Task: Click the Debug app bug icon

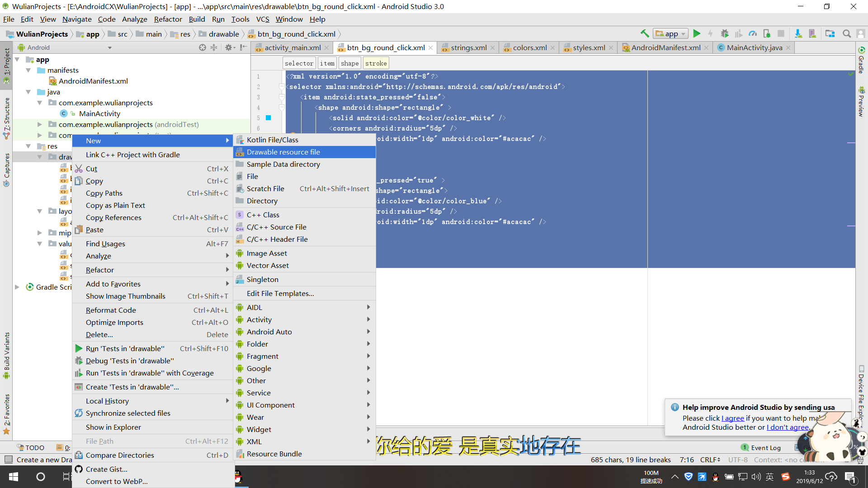Action: [725, 33]
